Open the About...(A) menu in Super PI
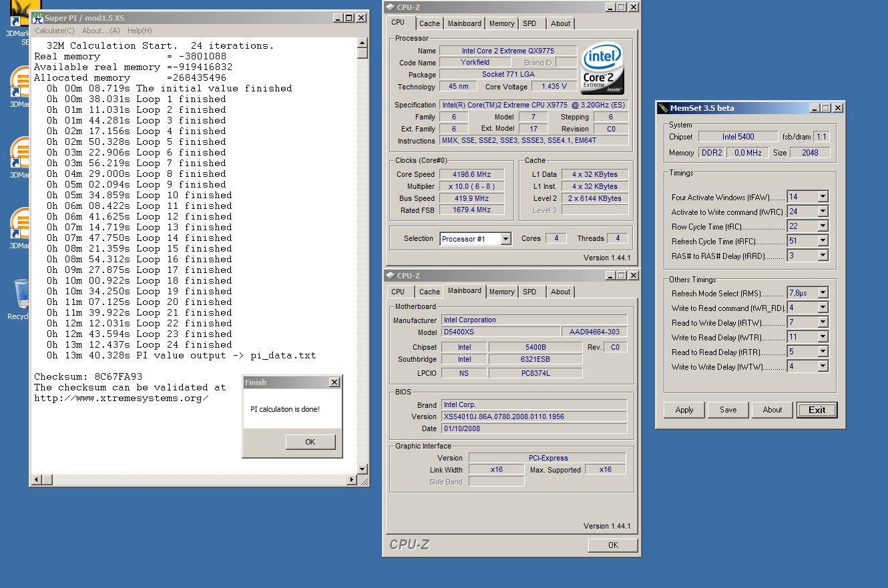888x588 pixels. point(101,31)
